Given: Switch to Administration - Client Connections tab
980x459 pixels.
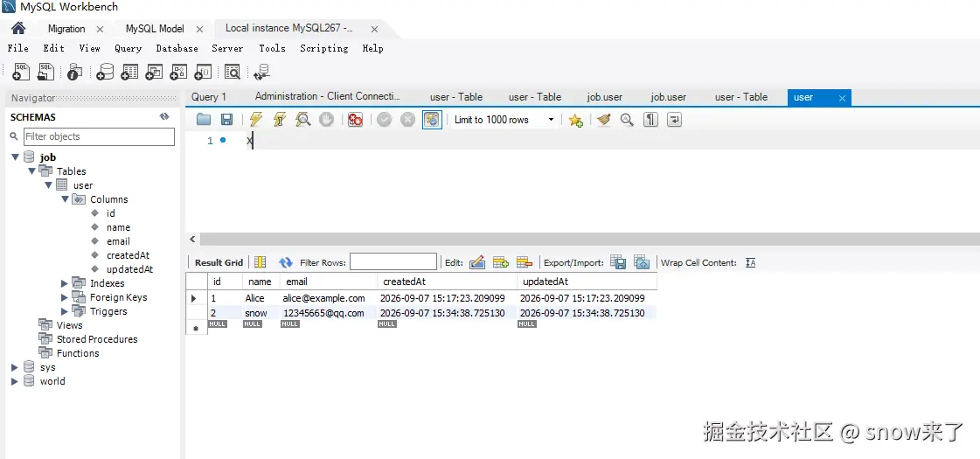Looking at the screenshot, I should click(x=327, y=96).
